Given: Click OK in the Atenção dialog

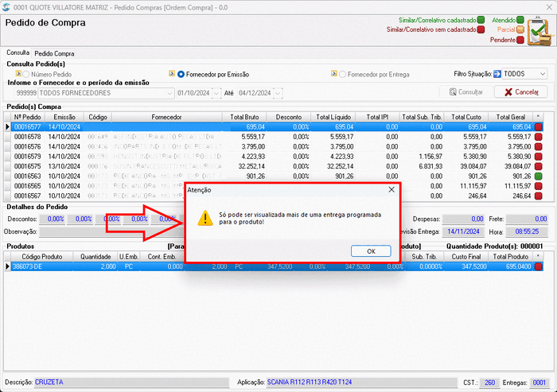Looking at the screenshot, I should coord(371,251).
